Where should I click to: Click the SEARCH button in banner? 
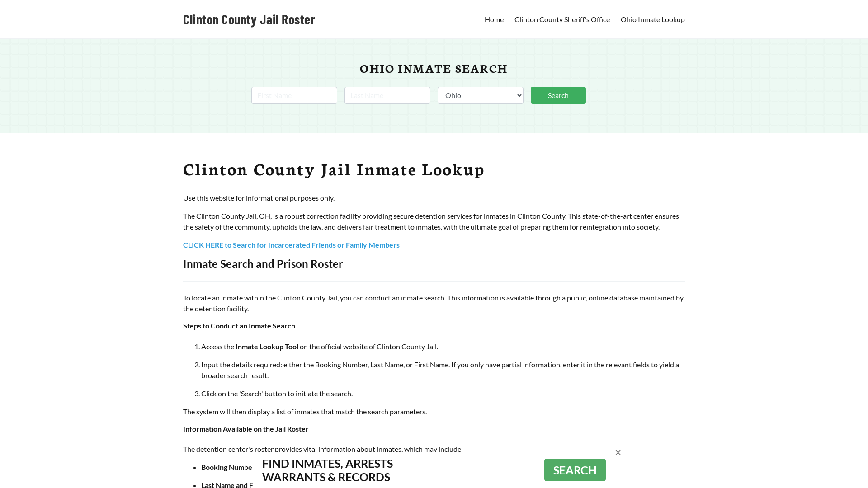pos(575,469)
